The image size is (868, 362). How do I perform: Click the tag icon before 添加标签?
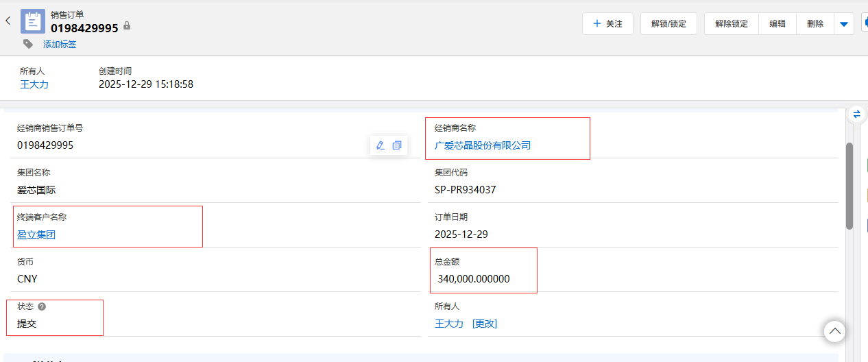coord(27,44)
